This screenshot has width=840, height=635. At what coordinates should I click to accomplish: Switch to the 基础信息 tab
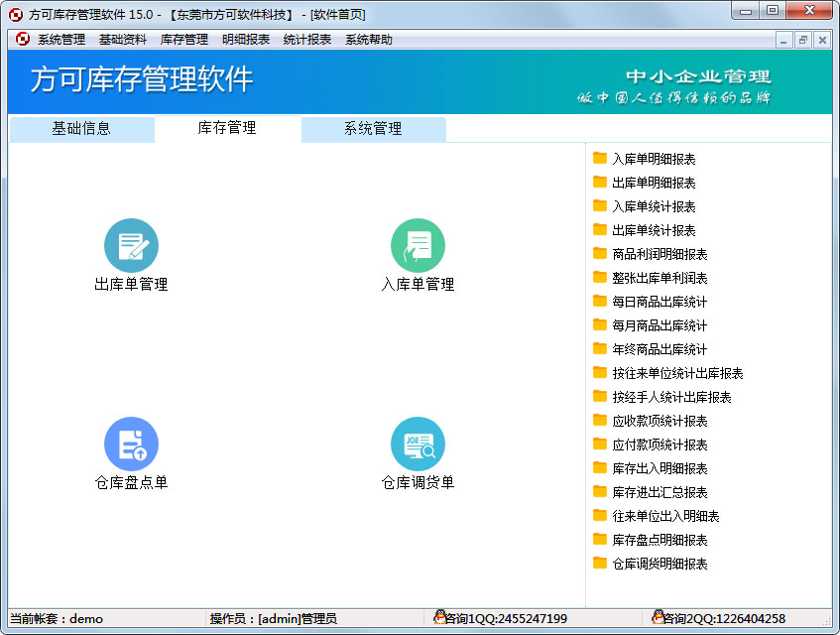pos(81,129)
